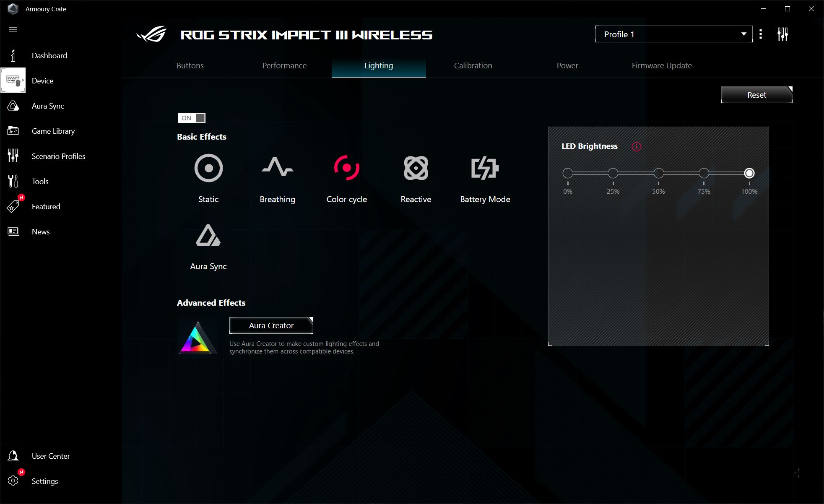Turn off the lighting ON toggle

192,118
